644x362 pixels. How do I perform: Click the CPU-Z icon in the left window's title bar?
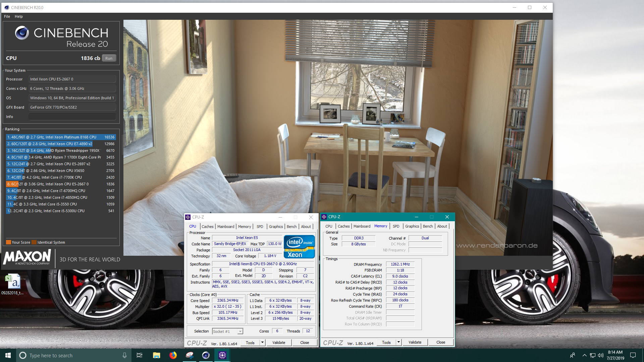188,217
